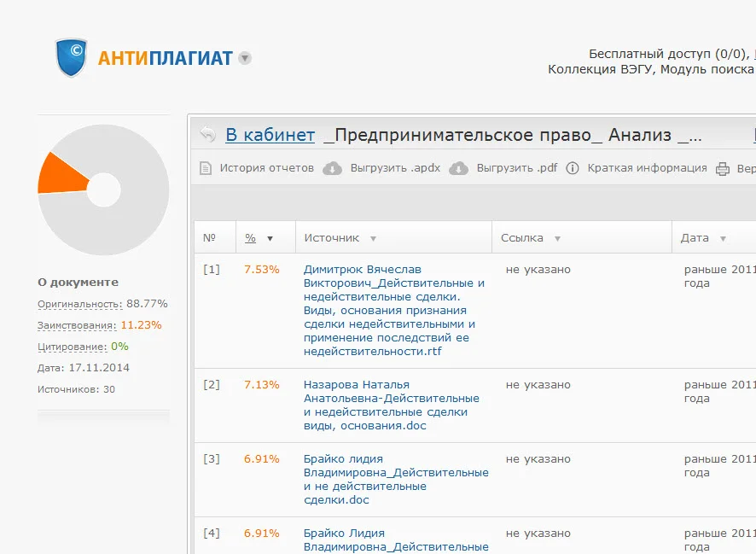Click the 7.13% value in row 2

(261, 384)
